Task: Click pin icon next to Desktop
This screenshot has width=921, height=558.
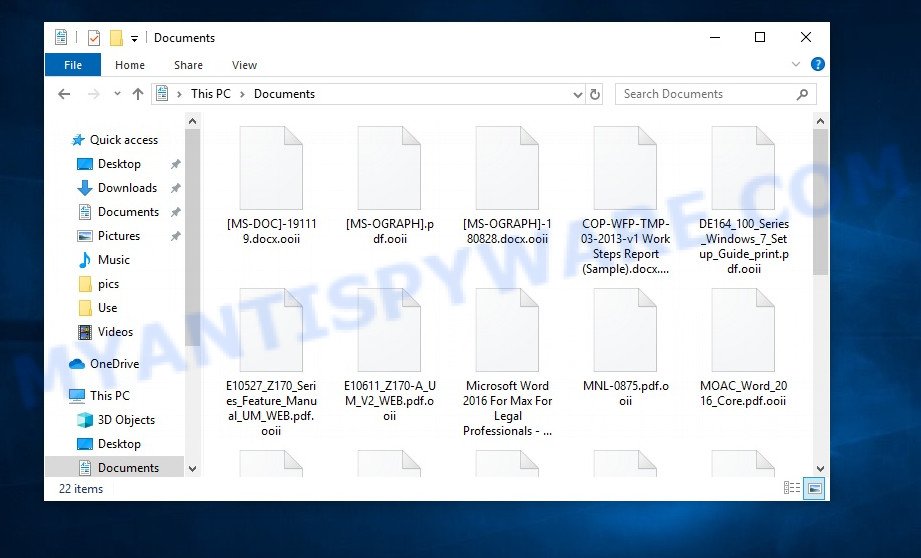Action: point(175,164)
